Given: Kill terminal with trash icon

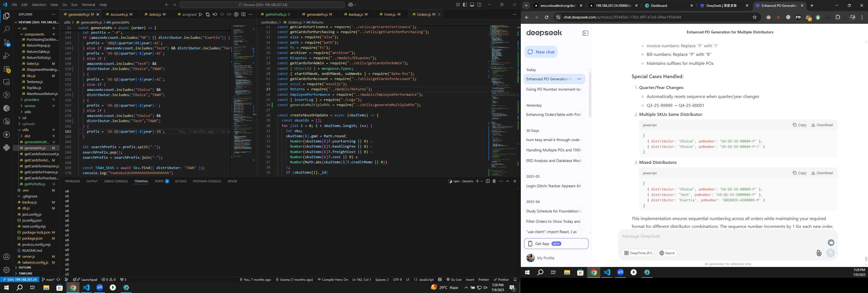Looking at the screenshot, I should (x=494, y=181).
